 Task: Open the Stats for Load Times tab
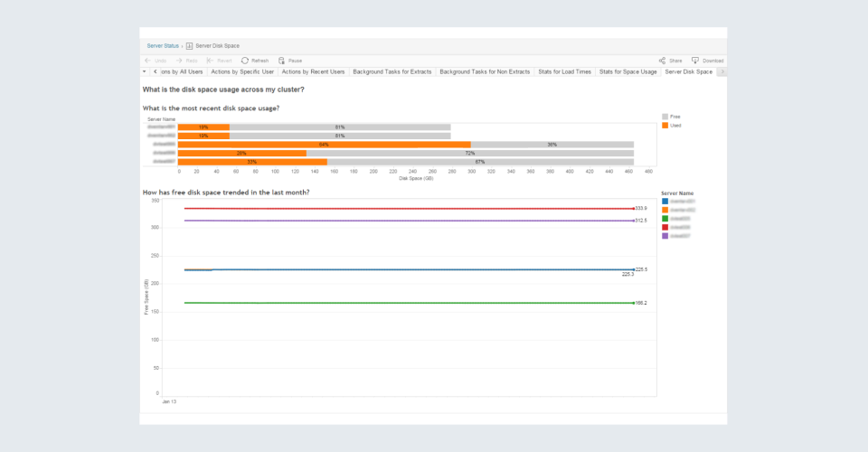564,71
